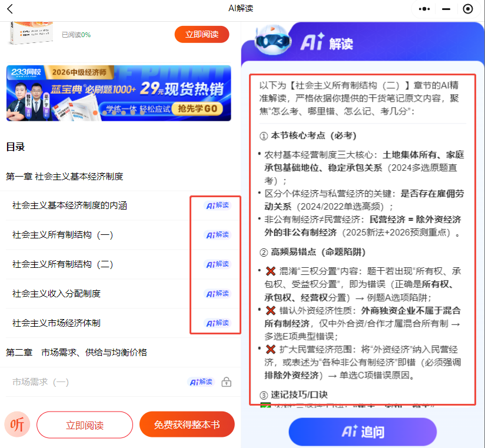This screenshot has width=485, height=448.
Task: Click the orange 立即阅读 button at top
Action: point(201,34)
